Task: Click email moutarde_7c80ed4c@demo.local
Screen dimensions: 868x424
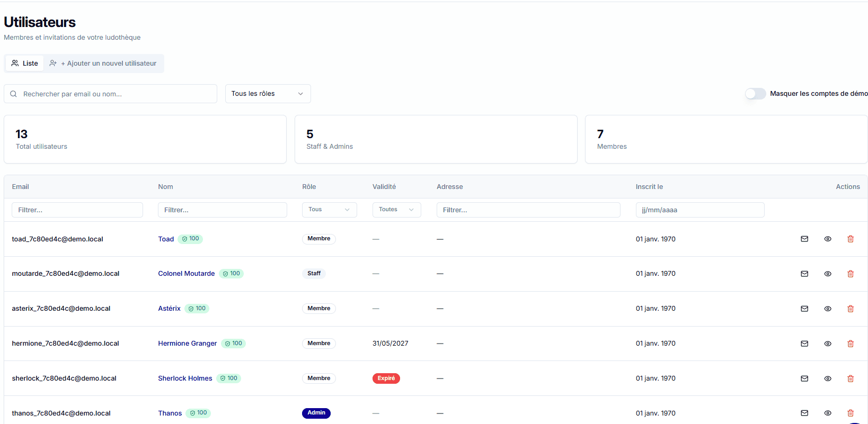Action: pos(66,274)
